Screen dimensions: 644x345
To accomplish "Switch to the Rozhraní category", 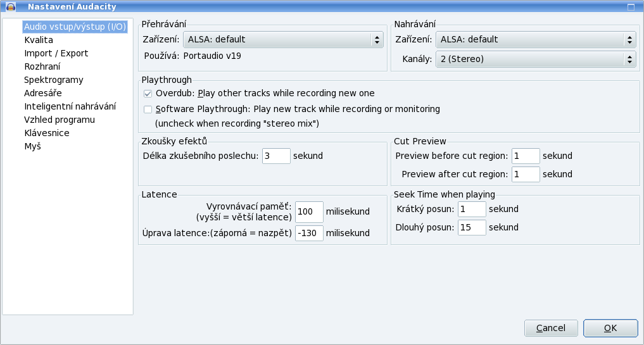I will click(42, 66).
